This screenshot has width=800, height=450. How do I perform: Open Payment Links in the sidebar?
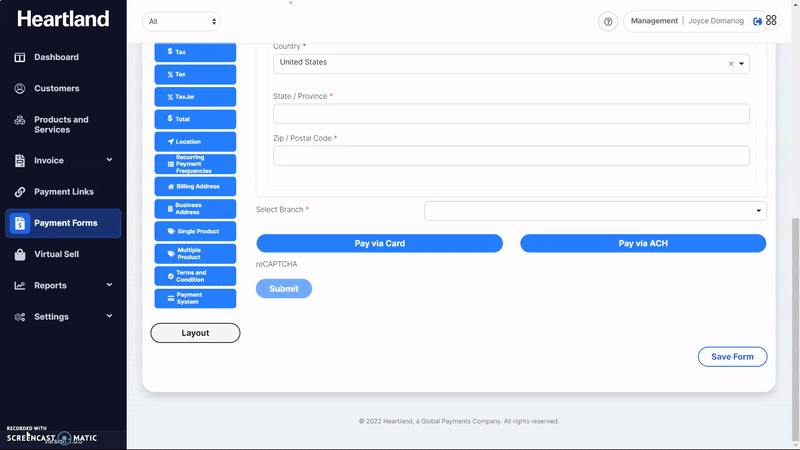pyautogui.click(x=63, y=192)
